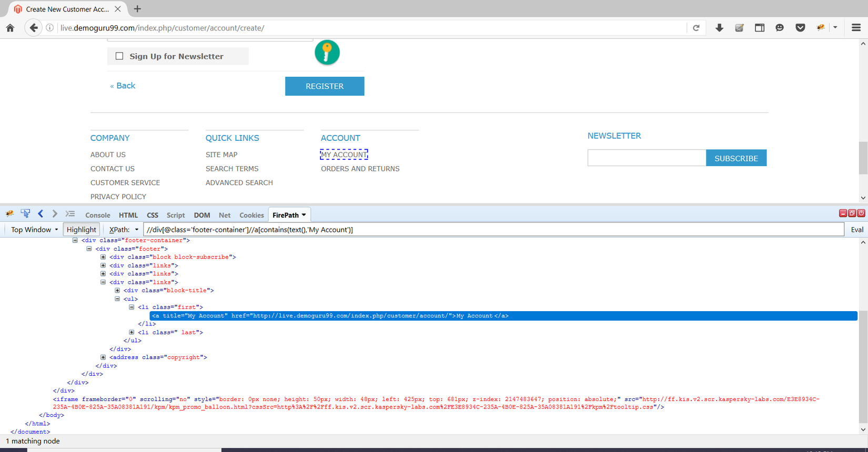Viewport: 868px width, 452px height.
Task: Close the Create New Customer Account tab
Action: [x=118, y=9]
